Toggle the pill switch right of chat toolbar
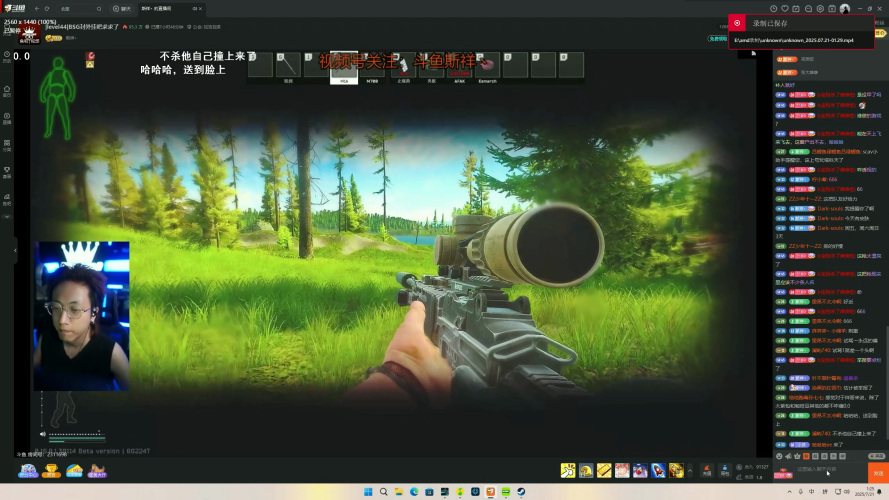889x500 pixels. [x=877, y=456]
